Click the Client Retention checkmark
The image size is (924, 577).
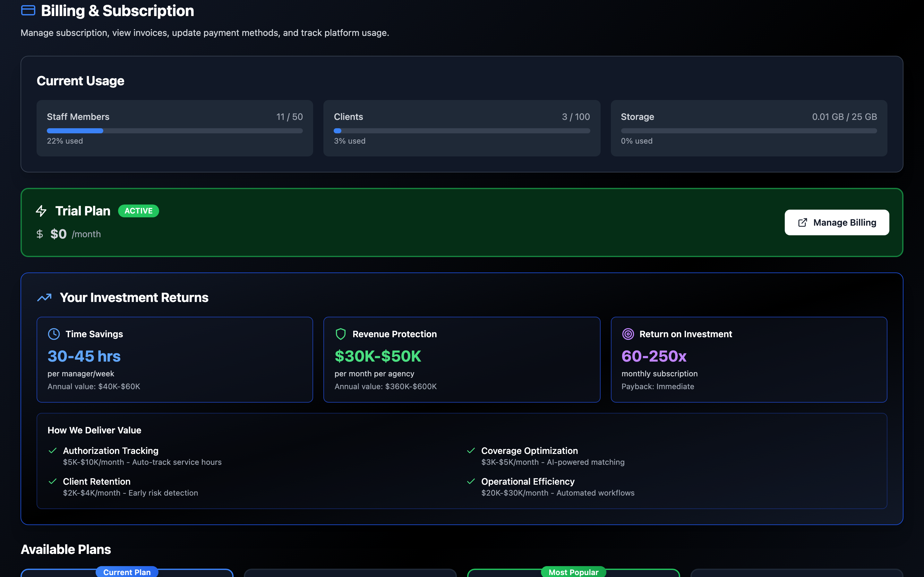coord(53,481)
